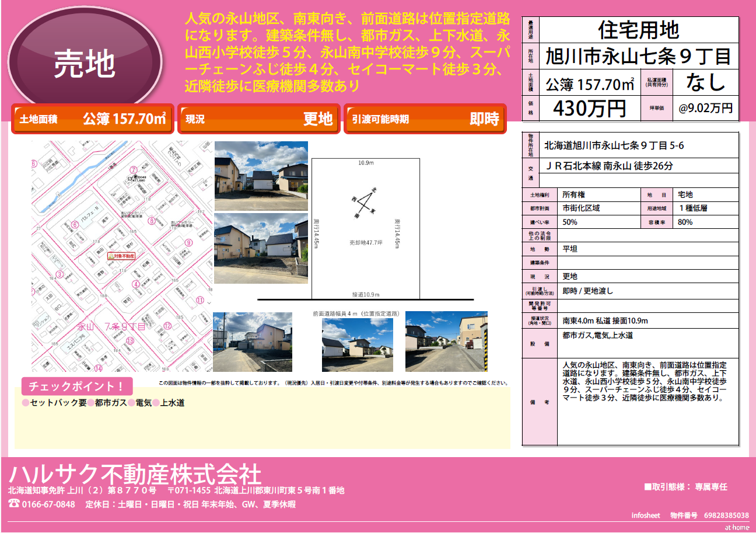The image size is (756, 533).
Task: Click the circled 6 next to パルフェ・N
Action: click(75, 224)
